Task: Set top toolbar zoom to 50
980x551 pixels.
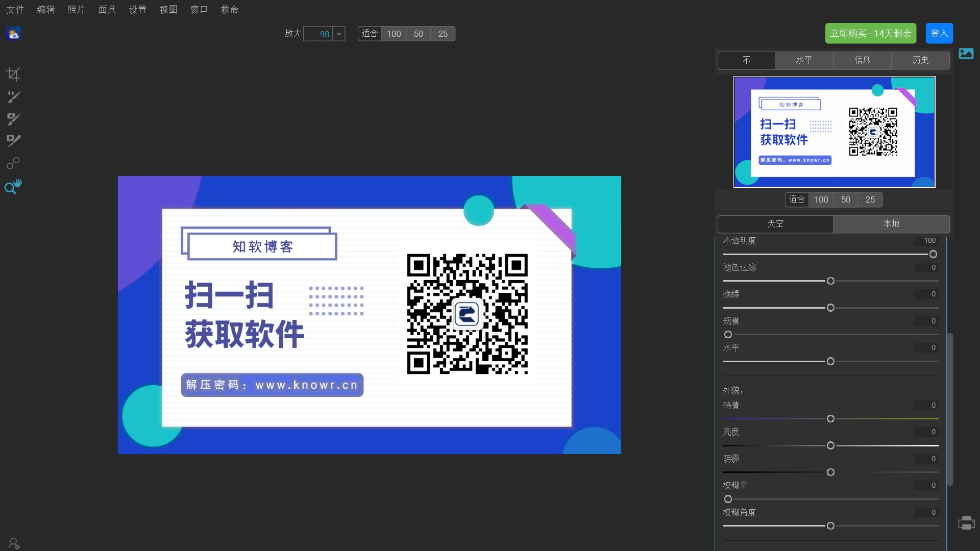Action: (x=419, y=34)
